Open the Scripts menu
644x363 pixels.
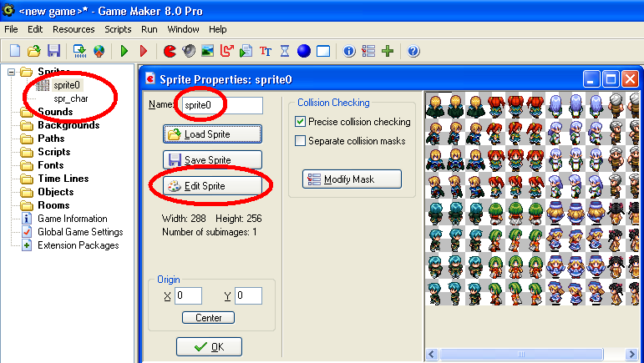118,29
